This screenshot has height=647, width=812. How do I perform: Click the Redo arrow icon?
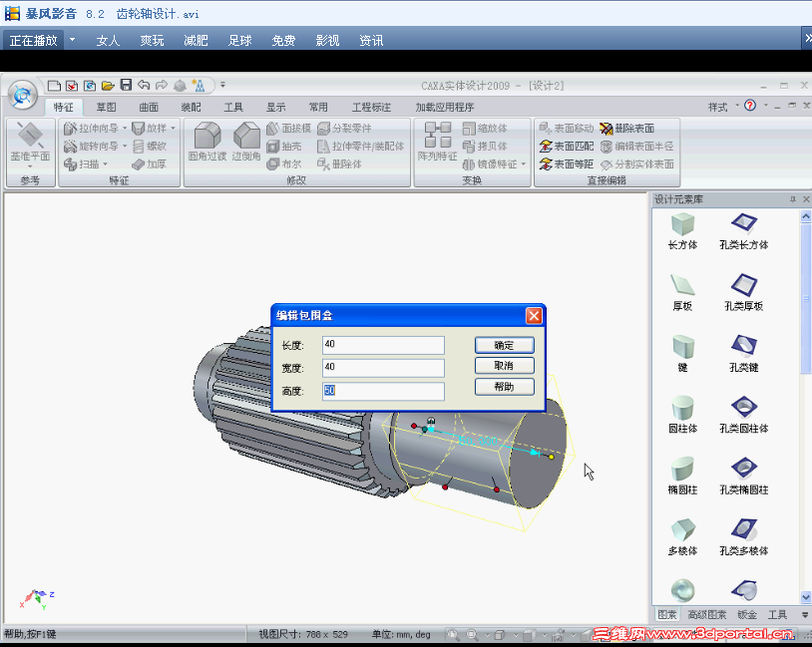[162, 85]
